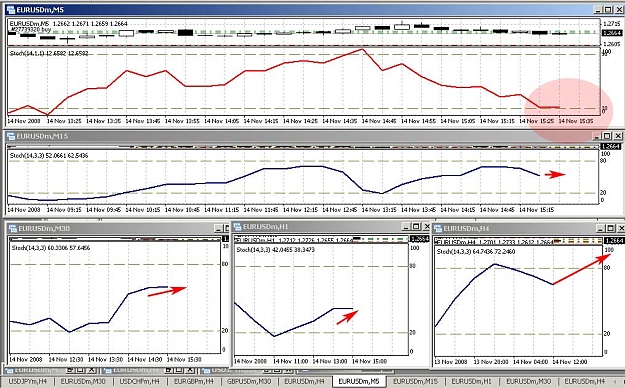Minimize the EURUSDm,H4 chart window
Image resolution: width=625 pixels, height=388 pixels.
(601, 228)
